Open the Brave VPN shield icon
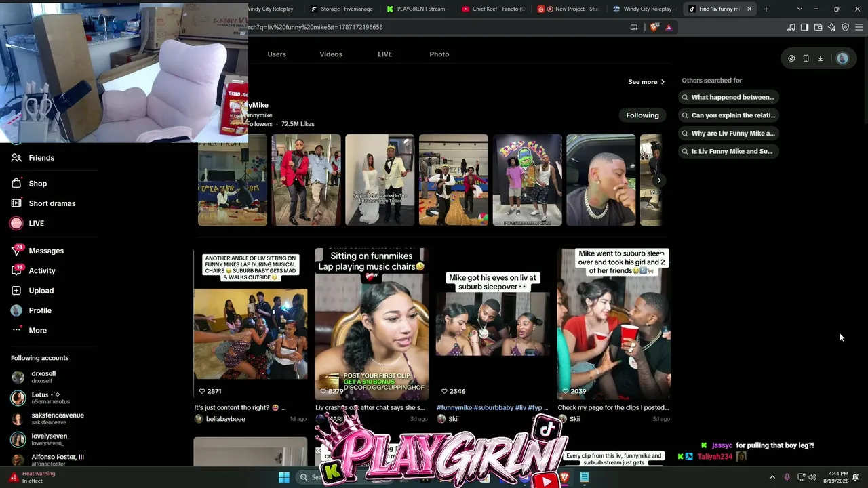The image size is (868, 488). (846, 27)
